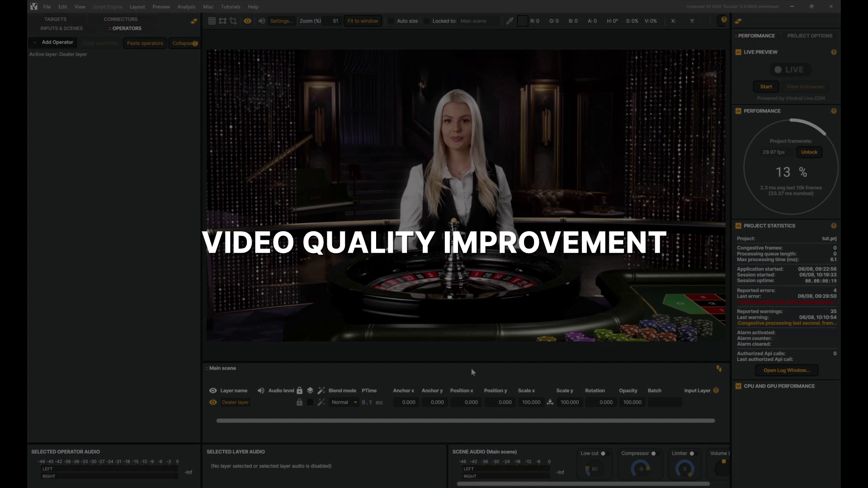Collapse the Performance section
This screenshot has height=488, width=868.
pyautogui.click(x=738, y=111)
